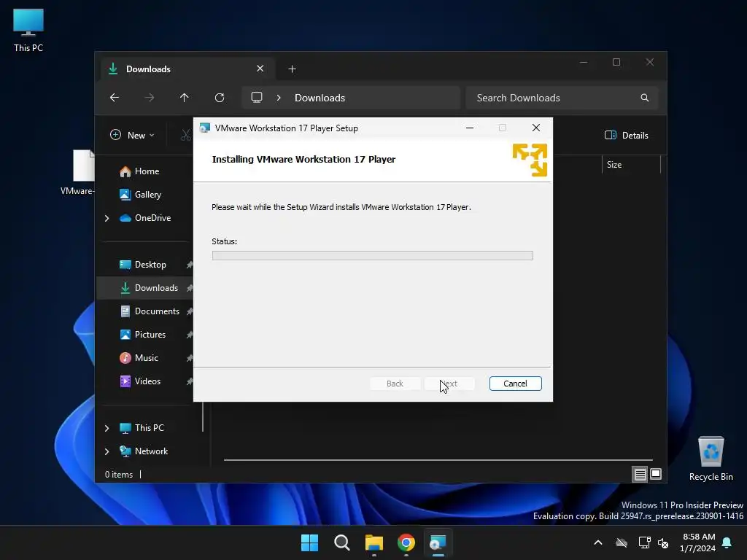Open the Windows Start menu
This screenshot has width=747, height=560.
click(309, 542)
